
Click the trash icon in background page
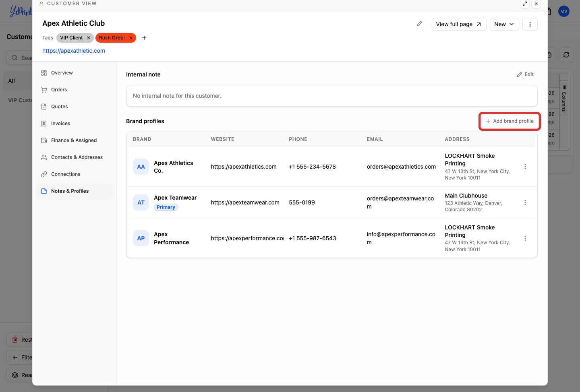click(x=15, y=340)
